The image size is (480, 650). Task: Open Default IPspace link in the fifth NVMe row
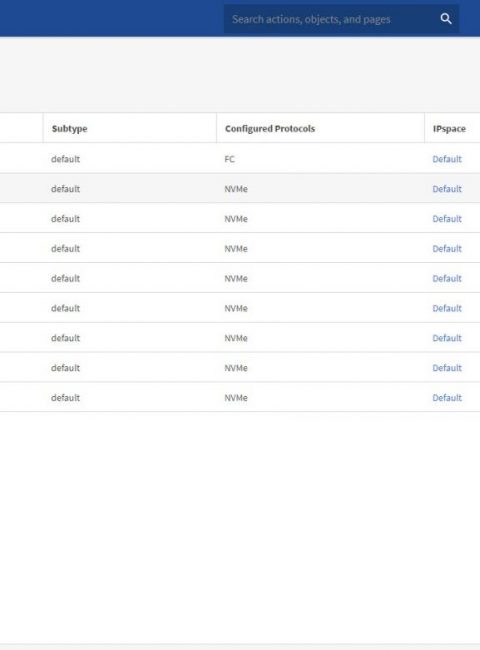pos(447,308)
